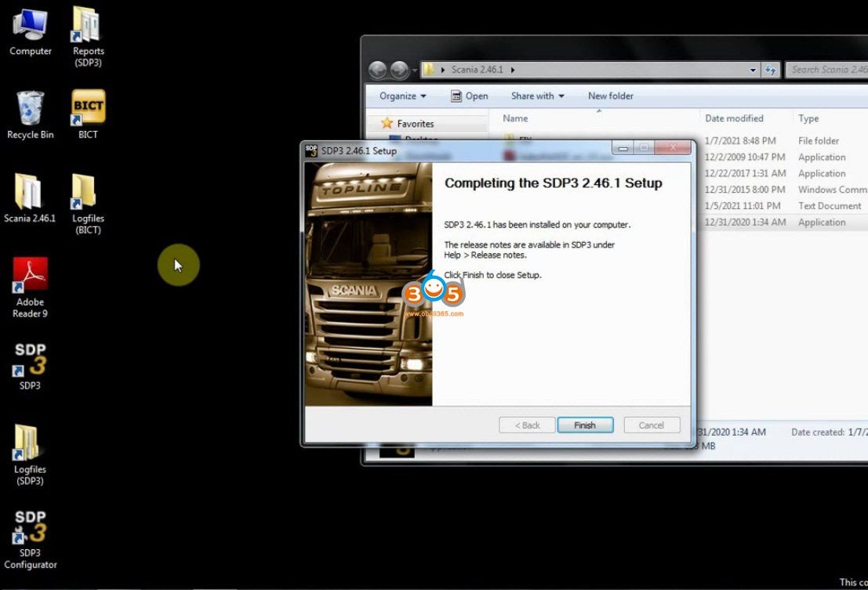Viewport: 868px width, 590px height.
Task: Click the File folder type cell
Action: [818, 141]
